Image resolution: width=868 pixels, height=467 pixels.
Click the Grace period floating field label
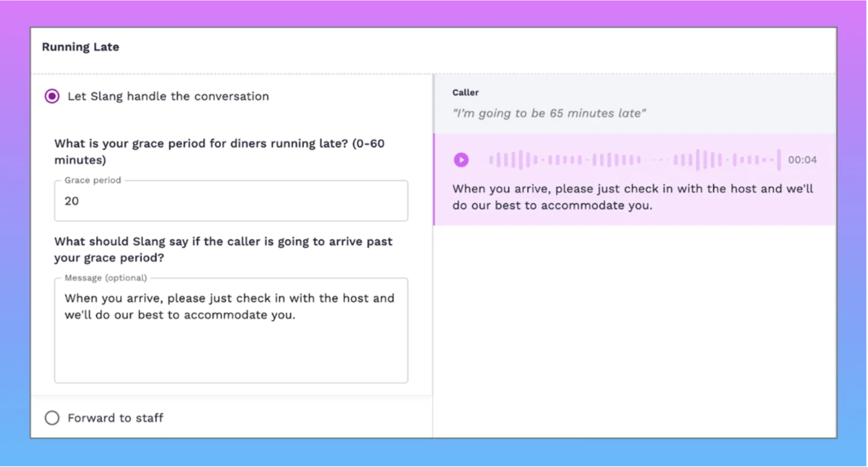pyautogui.click(x=92, y=180)
